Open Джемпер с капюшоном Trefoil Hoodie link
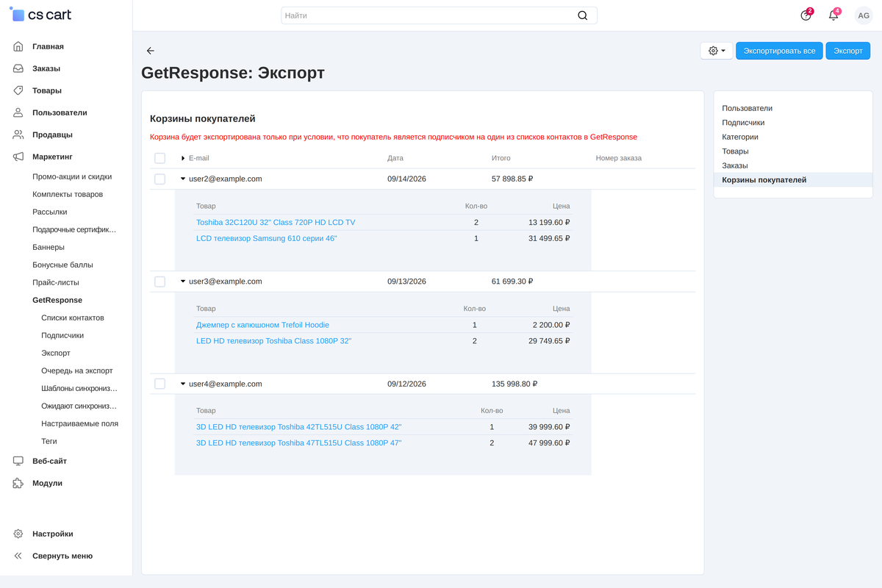882x588 pixels. tap(262, 325)
